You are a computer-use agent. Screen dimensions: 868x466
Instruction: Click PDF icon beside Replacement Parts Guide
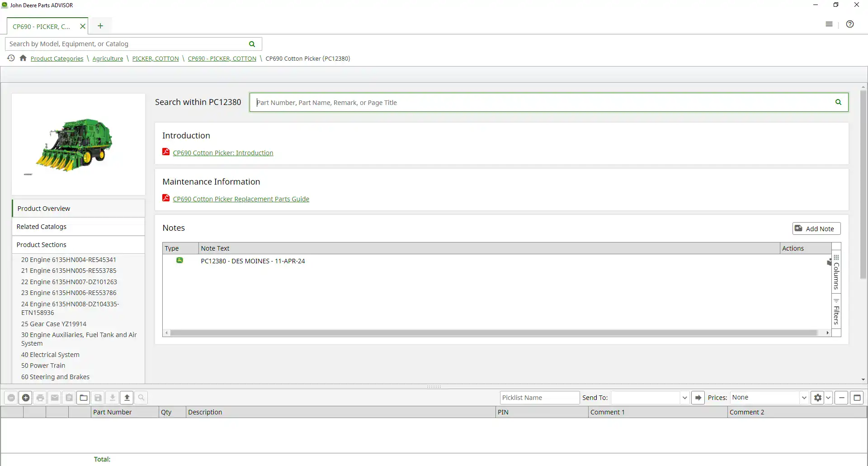tap(166, 198)
